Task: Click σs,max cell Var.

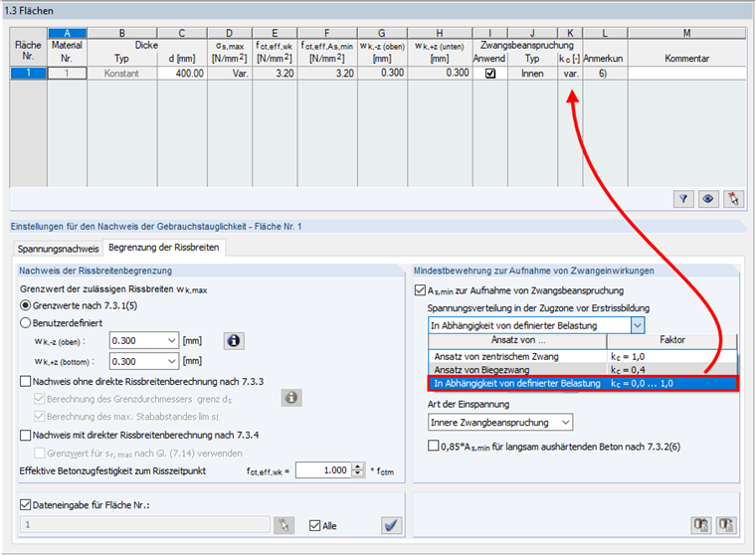Action: coord(230,74)
